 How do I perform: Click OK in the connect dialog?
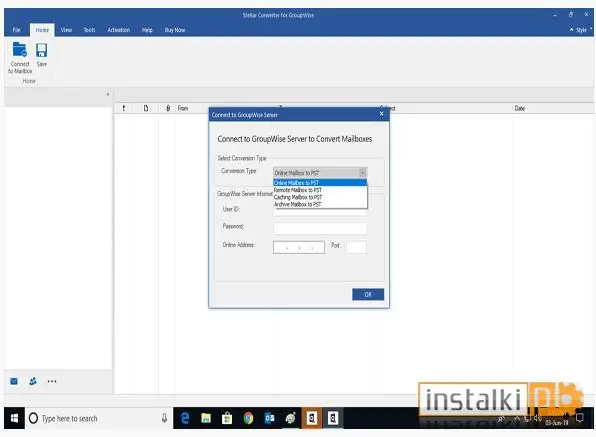[x=368, y=294]
